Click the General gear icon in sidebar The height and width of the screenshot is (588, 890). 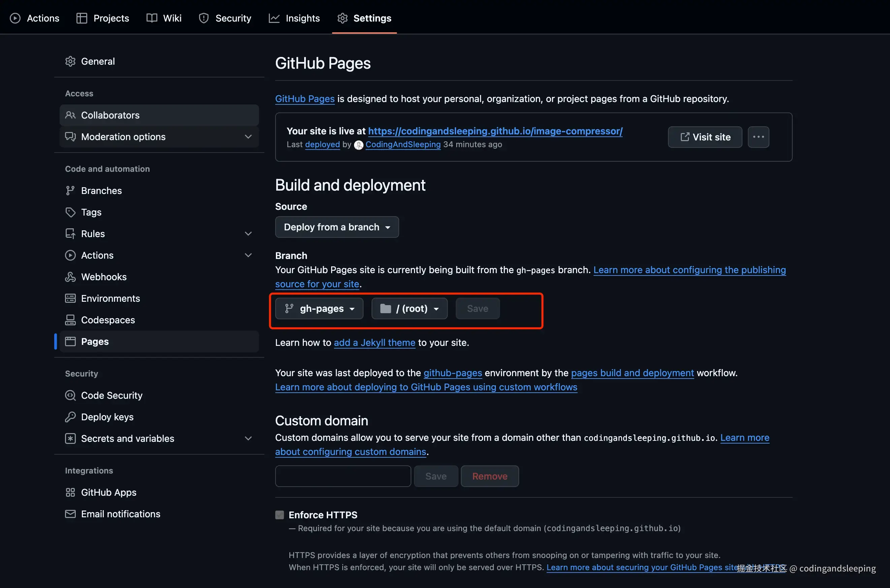[70, 61]
